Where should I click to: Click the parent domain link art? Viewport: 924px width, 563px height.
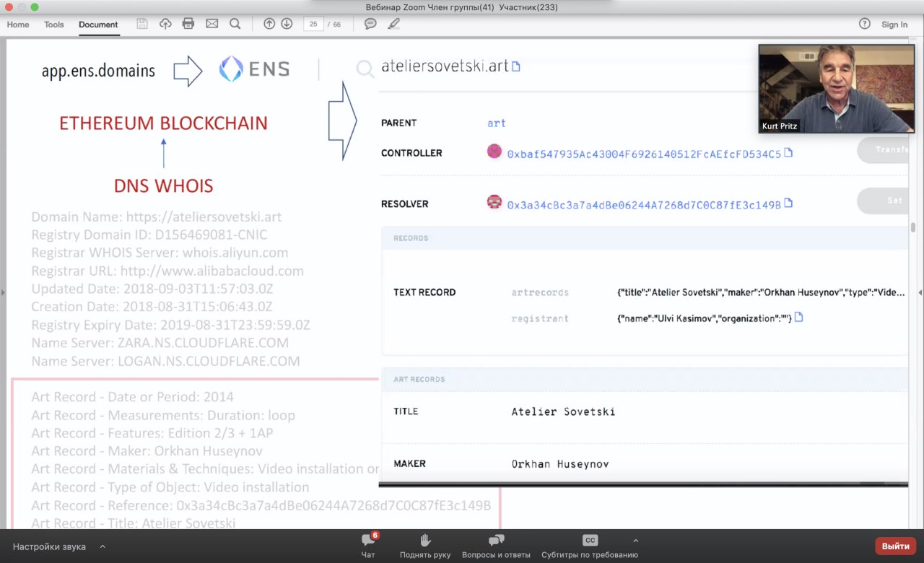497,123
